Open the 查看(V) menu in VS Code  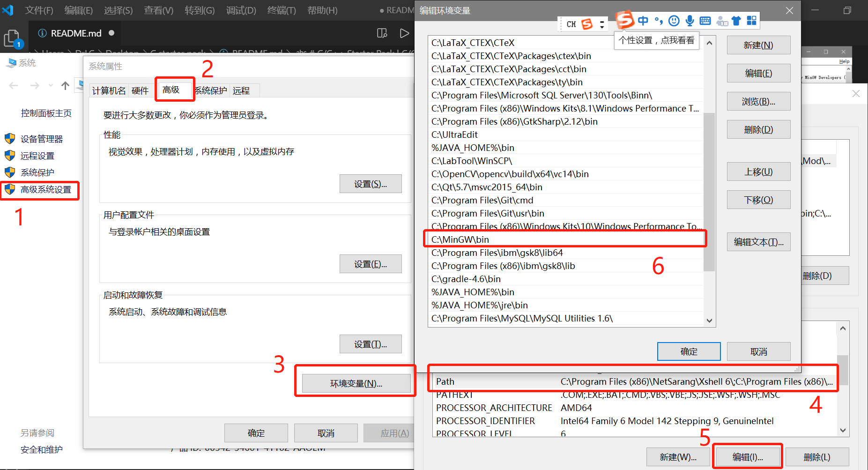pos(158,10)
